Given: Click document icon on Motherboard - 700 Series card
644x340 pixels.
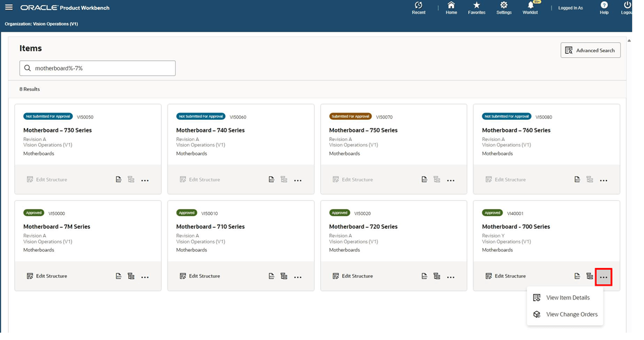Looking at the screenshot, I should tap(577, 276).
